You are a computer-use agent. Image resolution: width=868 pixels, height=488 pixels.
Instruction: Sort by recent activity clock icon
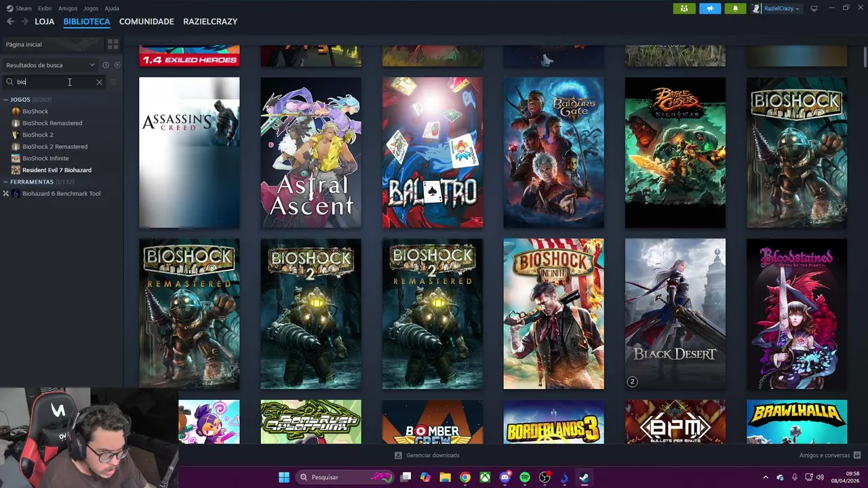tap(106, 65)
